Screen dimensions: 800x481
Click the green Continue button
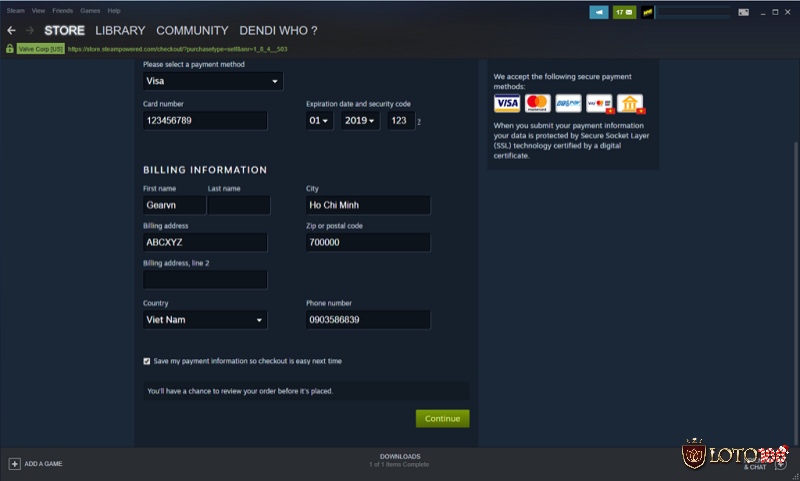[x=442, y=419]
